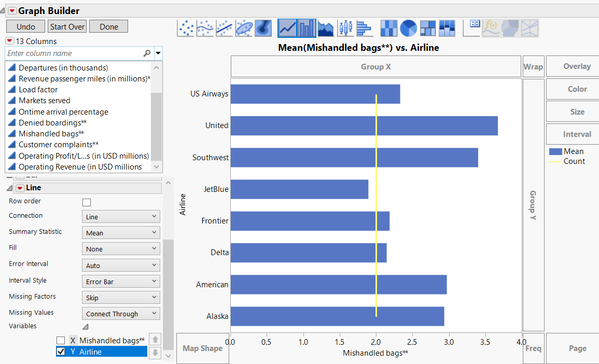Add a Caption Box to the graph

(x=471, y=28)
